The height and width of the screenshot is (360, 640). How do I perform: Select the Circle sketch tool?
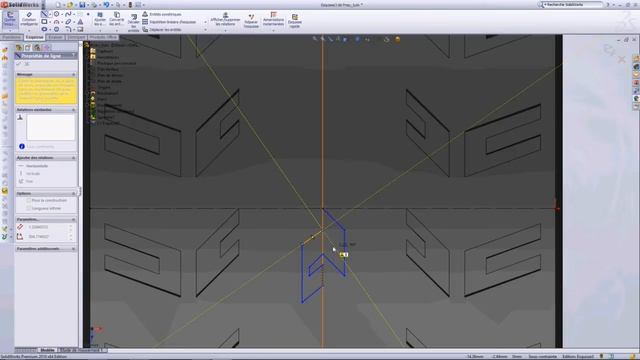56,14
